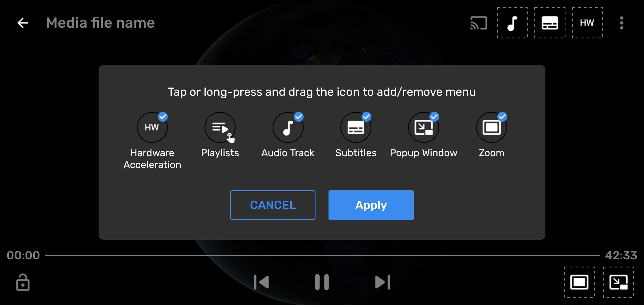Cancel the menu customization dialog

pos(272,205)
